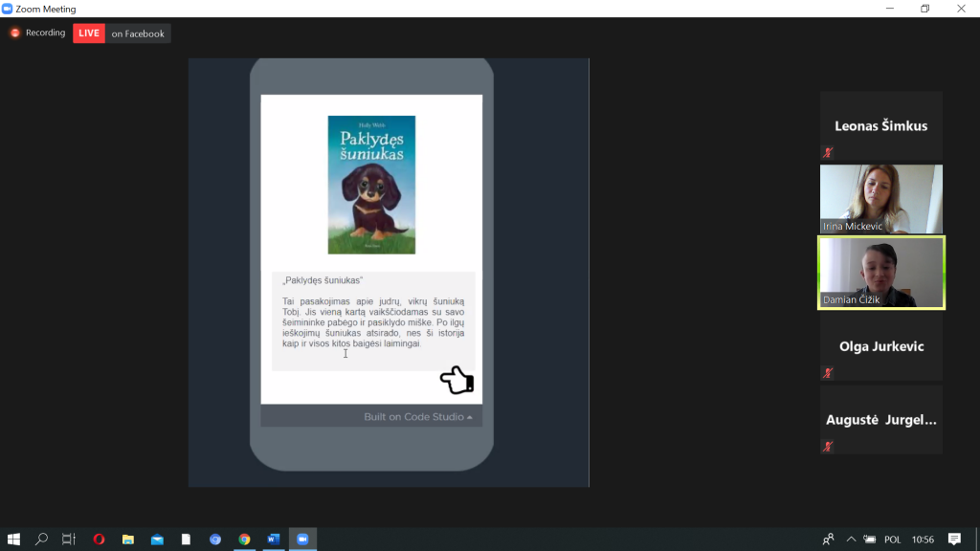This screenshot has height=551, width=980.
Task: Select the Olga Jurkevic participant tile
Action: (881, 346)
